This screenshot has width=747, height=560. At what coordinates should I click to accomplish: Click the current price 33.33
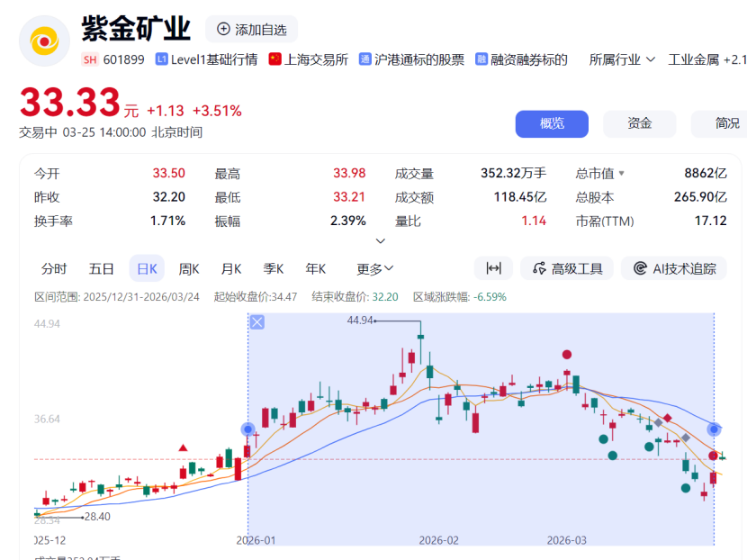[70, 102]
